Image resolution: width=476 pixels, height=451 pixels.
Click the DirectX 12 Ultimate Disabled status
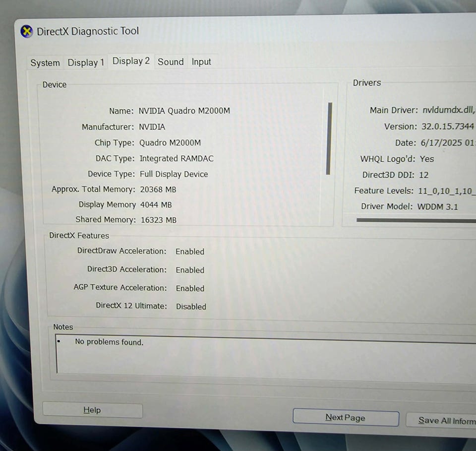[x=191, y=307]
